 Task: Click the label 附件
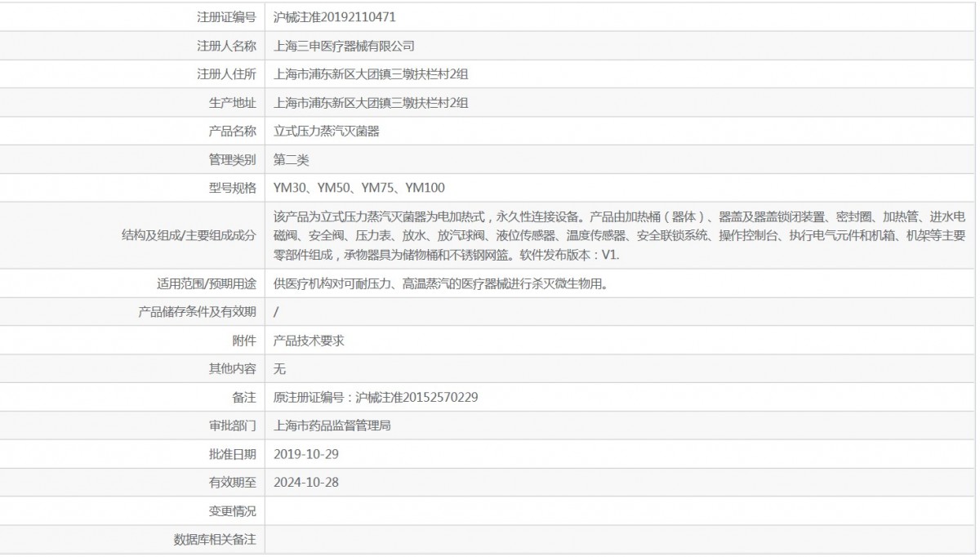pos(244,341)
